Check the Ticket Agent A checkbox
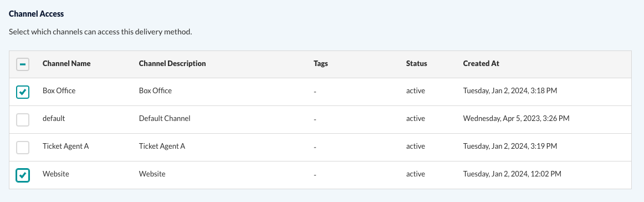Screen dimensions: 644x202 click(x=23, y=147)
